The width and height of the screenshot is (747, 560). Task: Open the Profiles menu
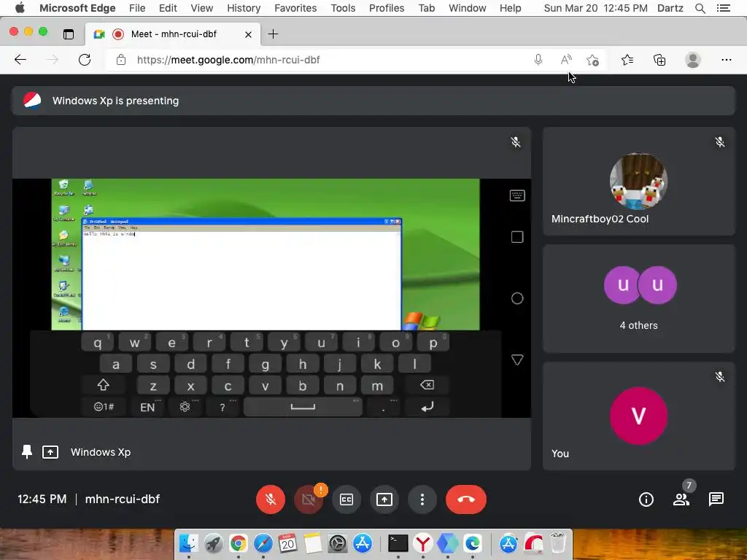[x=387, y=8]
